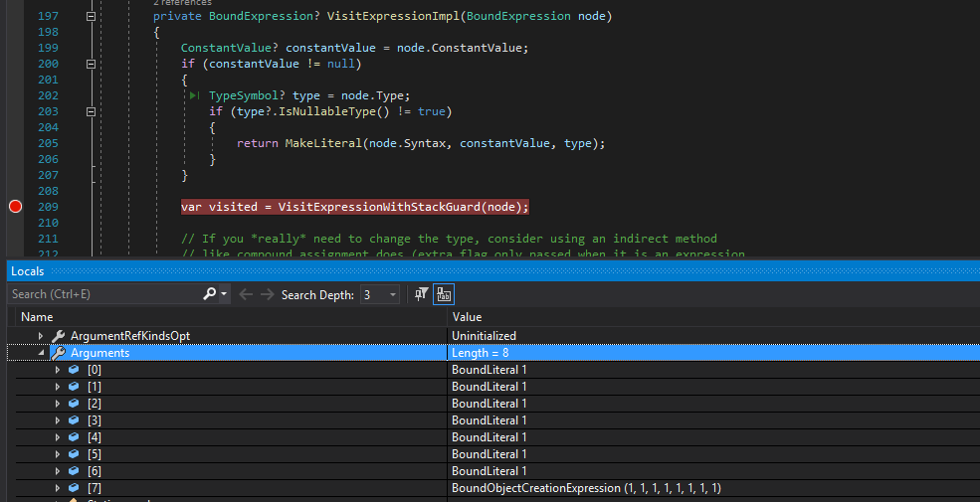Viewport: 980px width, 502px height.
Task: Click the wrench icon beside ArgumentRefKindsOpt
Action: [58, 336]
